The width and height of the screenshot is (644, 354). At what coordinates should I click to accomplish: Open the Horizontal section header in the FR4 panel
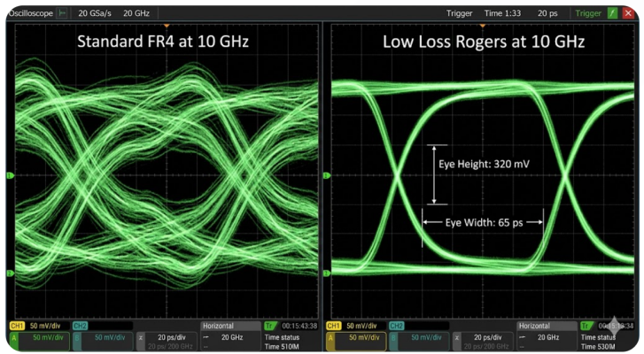pos(230,326)
